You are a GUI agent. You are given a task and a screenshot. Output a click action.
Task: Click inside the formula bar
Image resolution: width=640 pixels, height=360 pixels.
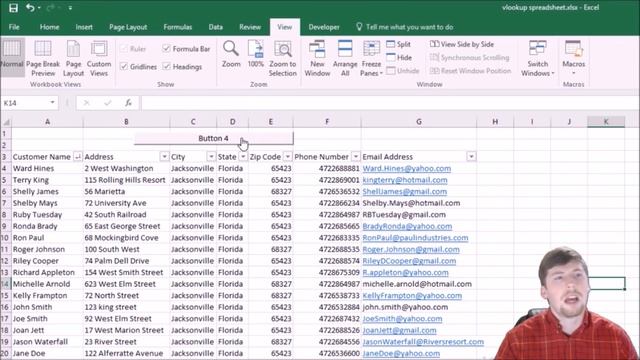(390, 103)
